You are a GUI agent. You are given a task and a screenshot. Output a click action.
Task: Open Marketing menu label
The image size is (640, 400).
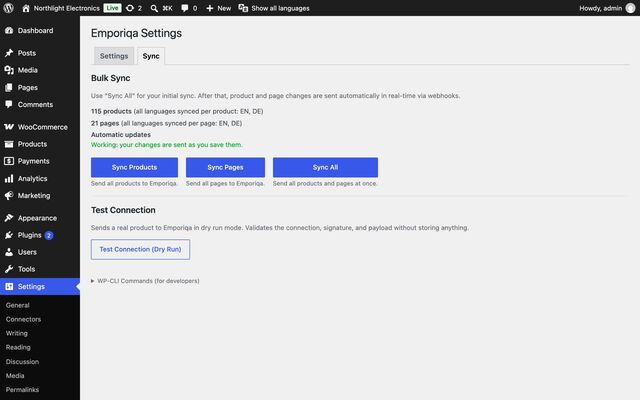[x=34, y=196]
